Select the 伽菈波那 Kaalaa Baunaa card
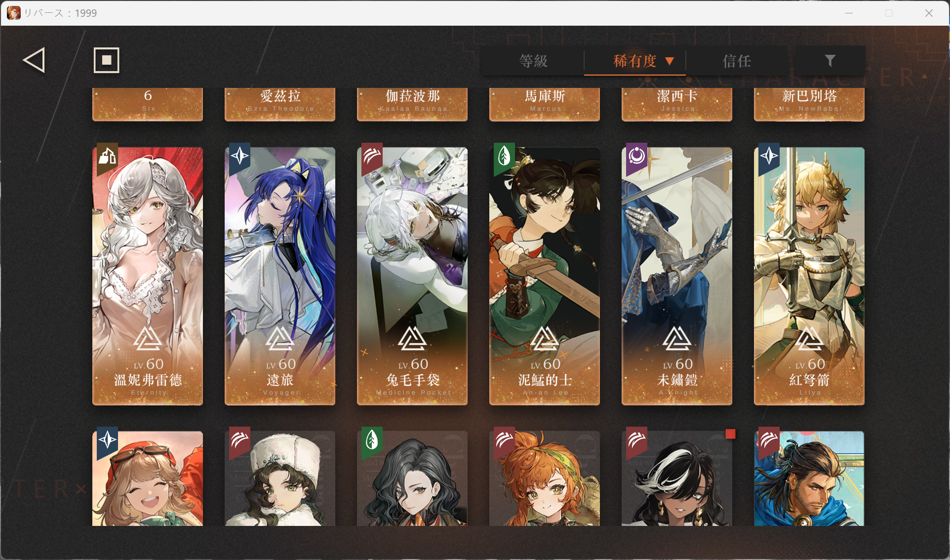The width and height of the screenshot is (950, 560). [412, 104]
